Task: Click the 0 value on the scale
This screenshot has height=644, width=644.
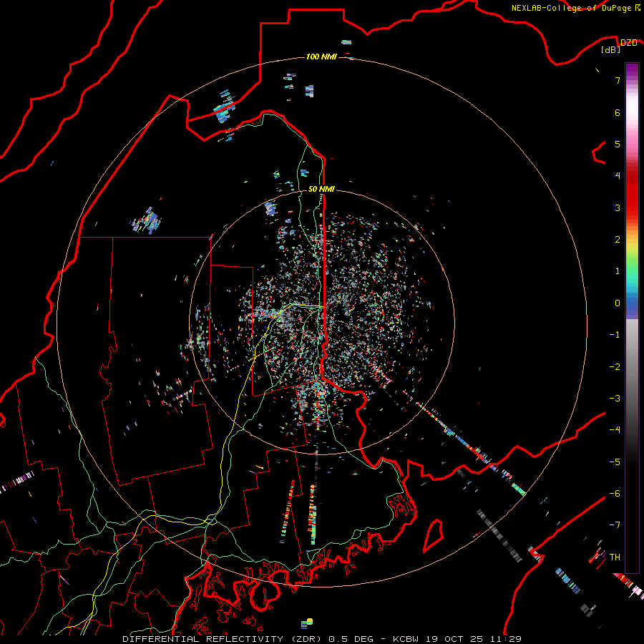Action: [618, 303]
